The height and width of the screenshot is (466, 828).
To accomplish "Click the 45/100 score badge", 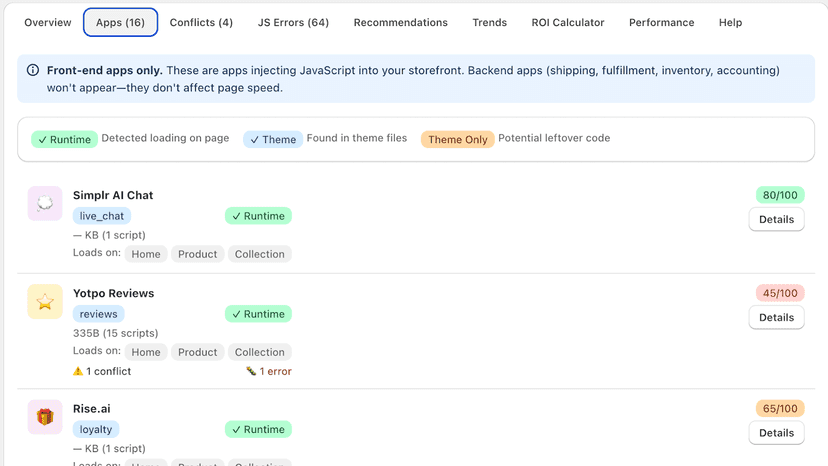I will tap(780, 293).
